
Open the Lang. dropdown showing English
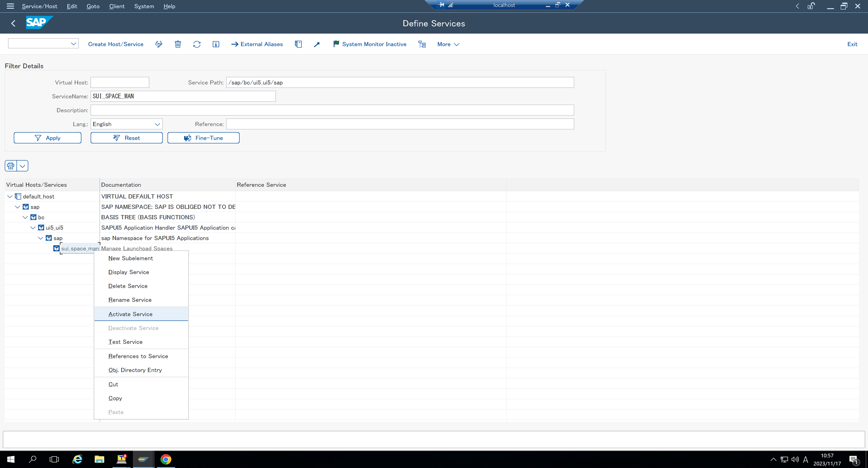pos(126,124)
